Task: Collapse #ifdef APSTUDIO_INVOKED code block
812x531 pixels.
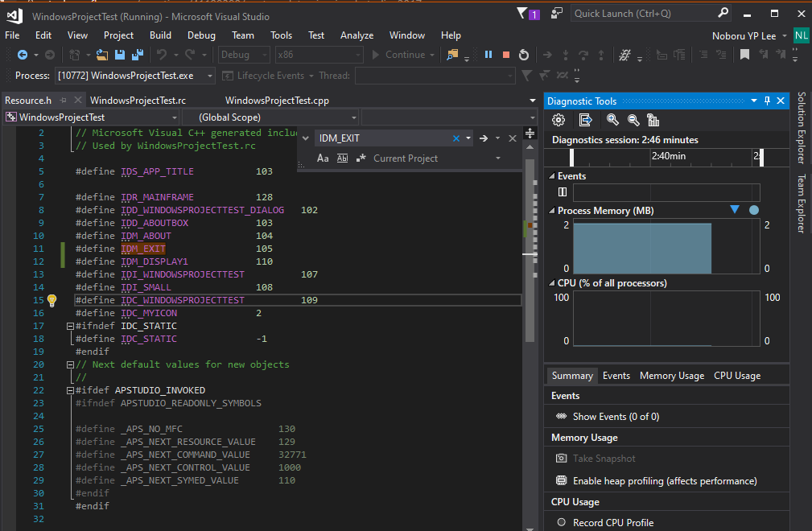Action: [x=70, y=390]
